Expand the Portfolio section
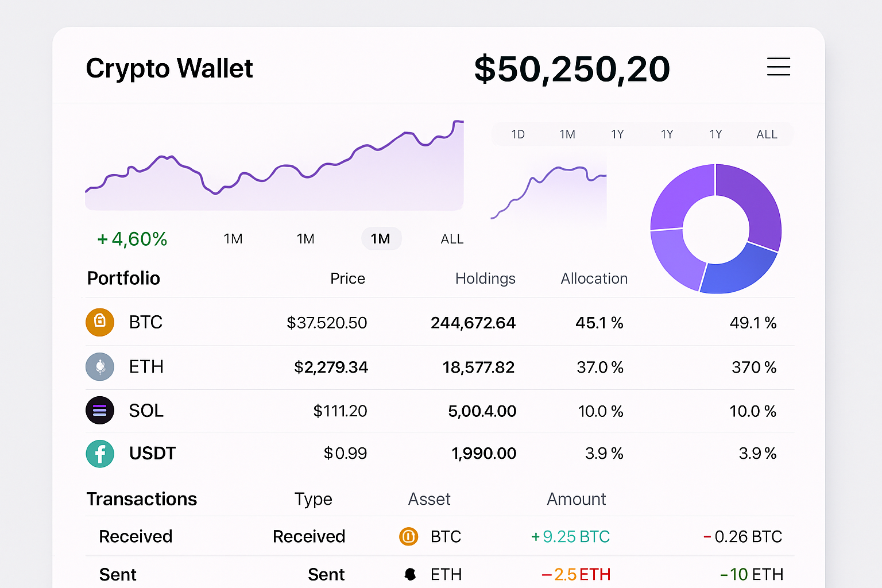Screen dimensions: 882x588 click(x=123, y=278)
